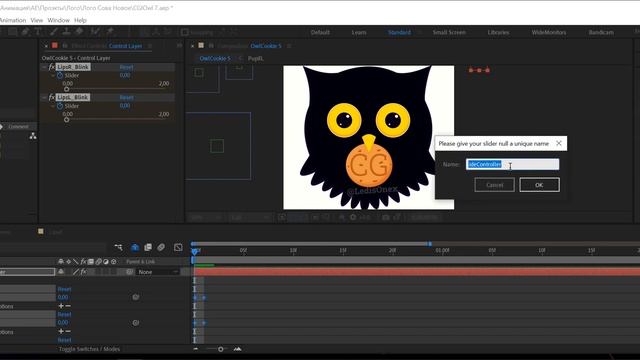The width and height of the screenshot is (640, 360).
Task: Click the flowchart icon under Comment column
Action: tap(33, 136)
